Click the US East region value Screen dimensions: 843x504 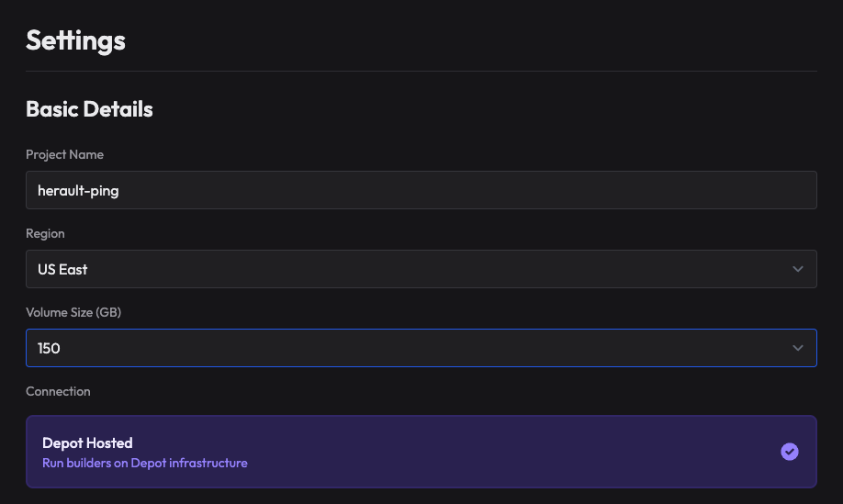(62, 269)
